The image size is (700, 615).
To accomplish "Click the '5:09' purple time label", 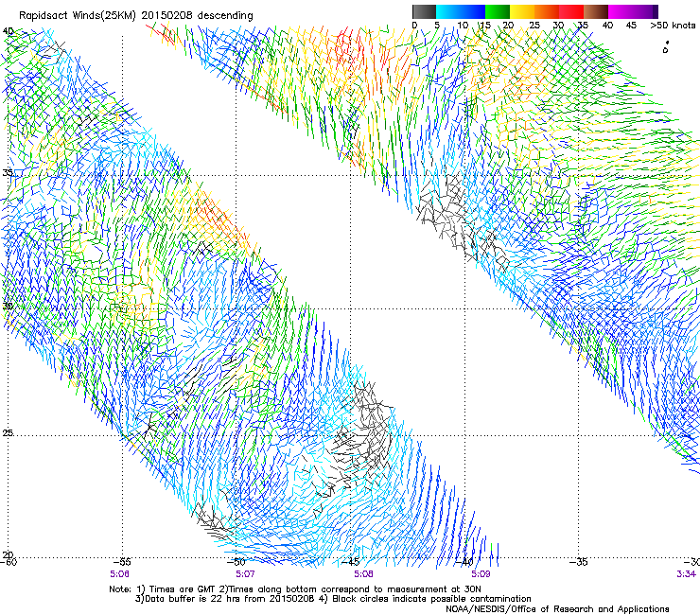I will (x=481, y=573).
